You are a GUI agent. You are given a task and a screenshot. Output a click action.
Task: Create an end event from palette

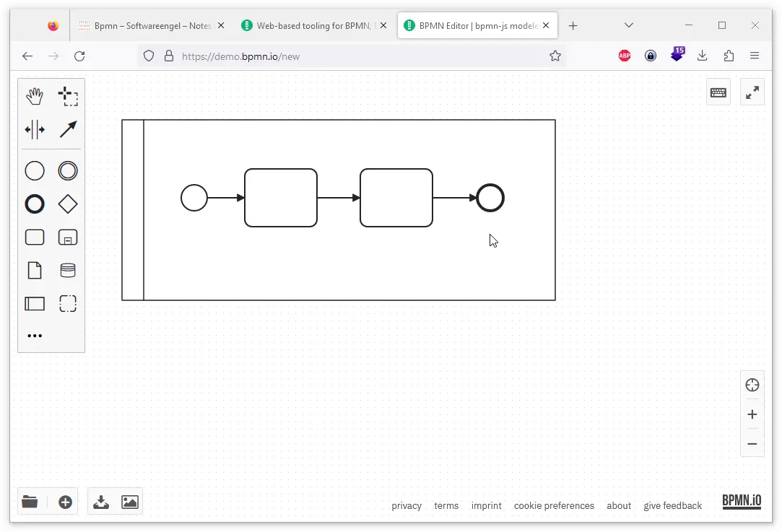click(x=35, y=204)
